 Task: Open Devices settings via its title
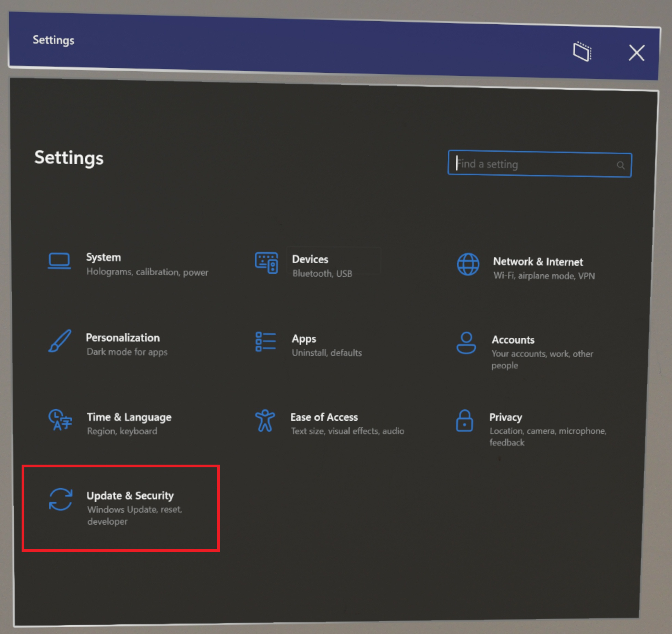(310, 259)
